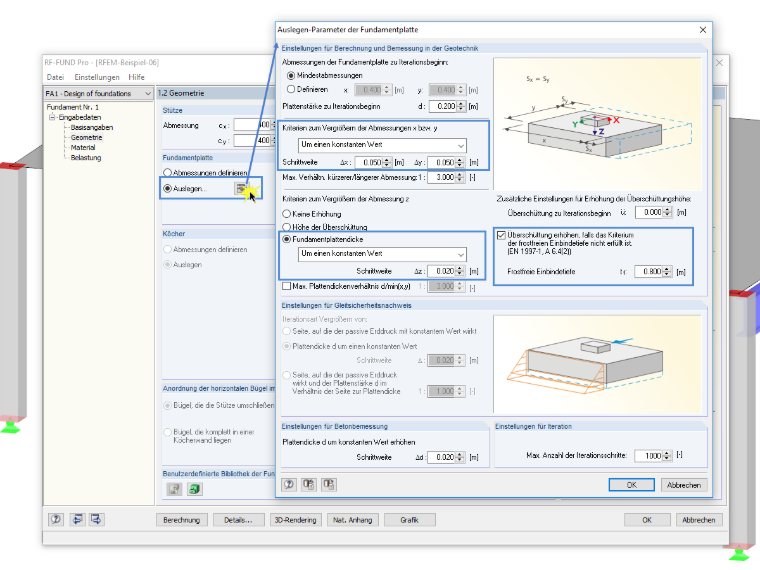Go to next table icon in RF-FUND Pro

(96, 520)
